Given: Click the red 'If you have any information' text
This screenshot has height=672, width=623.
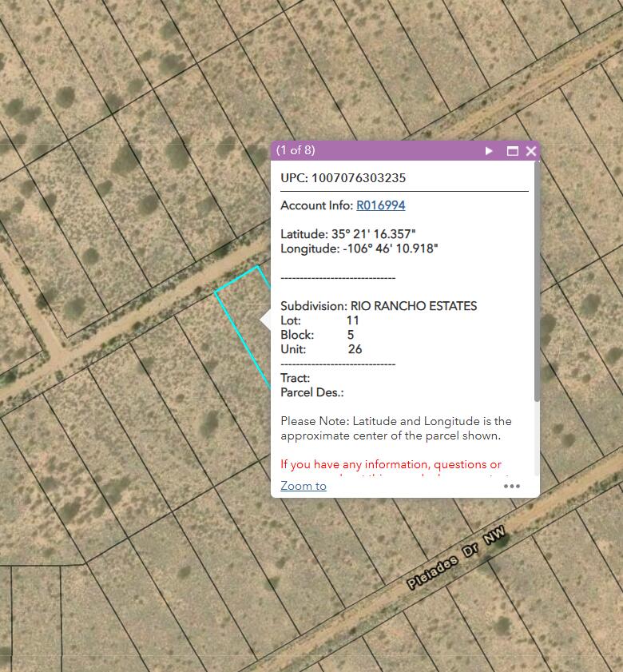Looking at the screenshot, I should click(391, 464).
